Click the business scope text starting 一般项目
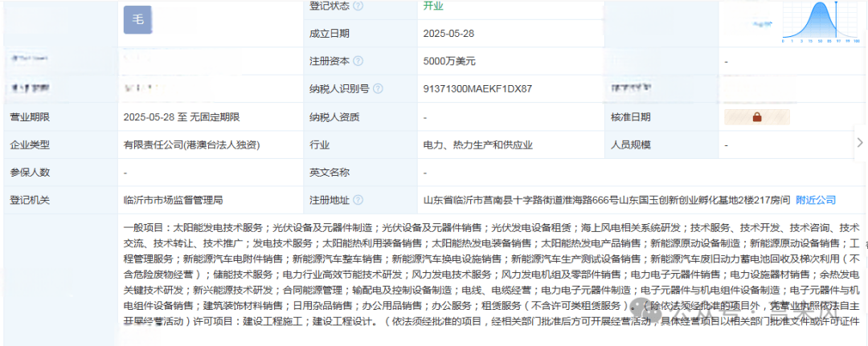 pyautogui.click(x=492, y=274)
